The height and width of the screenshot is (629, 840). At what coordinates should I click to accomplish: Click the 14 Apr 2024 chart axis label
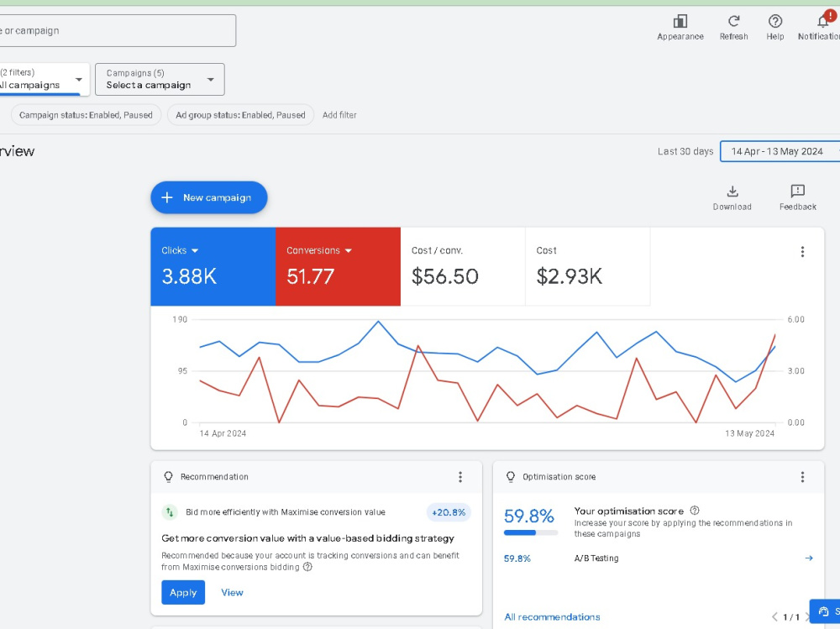pos(223,433)
